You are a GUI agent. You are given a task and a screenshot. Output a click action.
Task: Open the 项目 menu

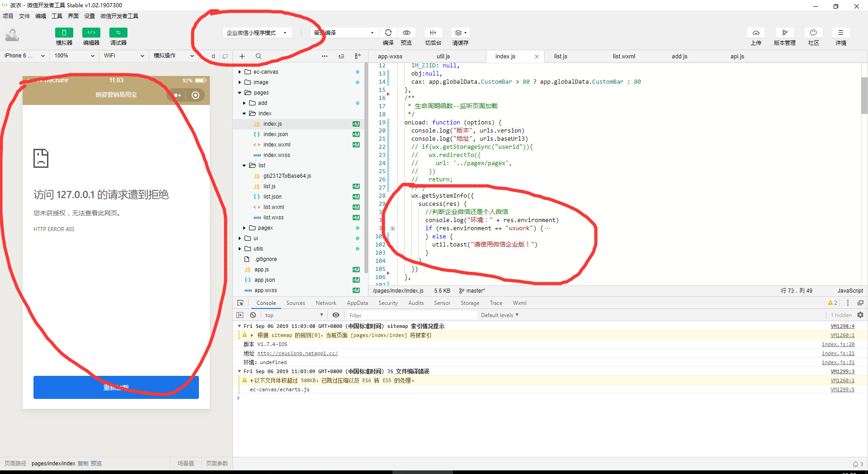pos(8,16)
